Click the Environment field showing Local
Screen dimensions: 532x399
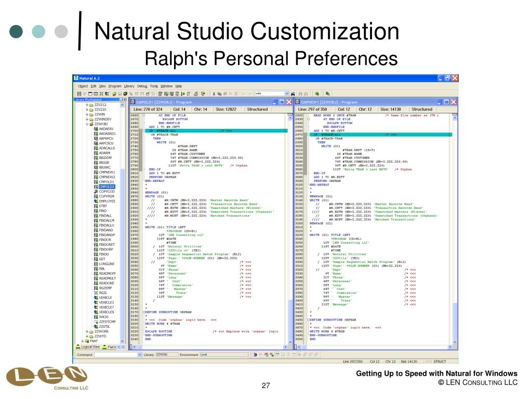coord(224,354)
